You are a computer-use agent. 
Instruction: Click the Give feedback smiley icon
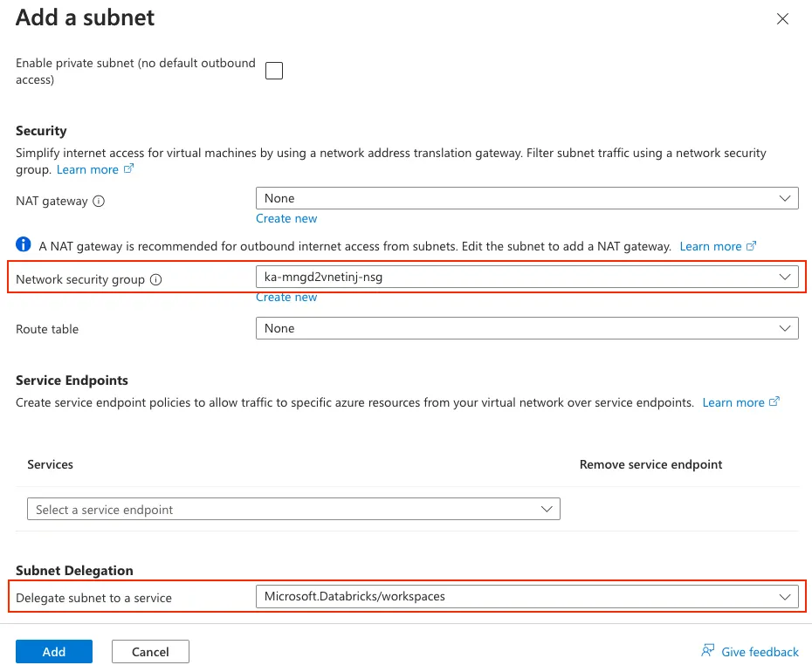click(x=707, y=651)
